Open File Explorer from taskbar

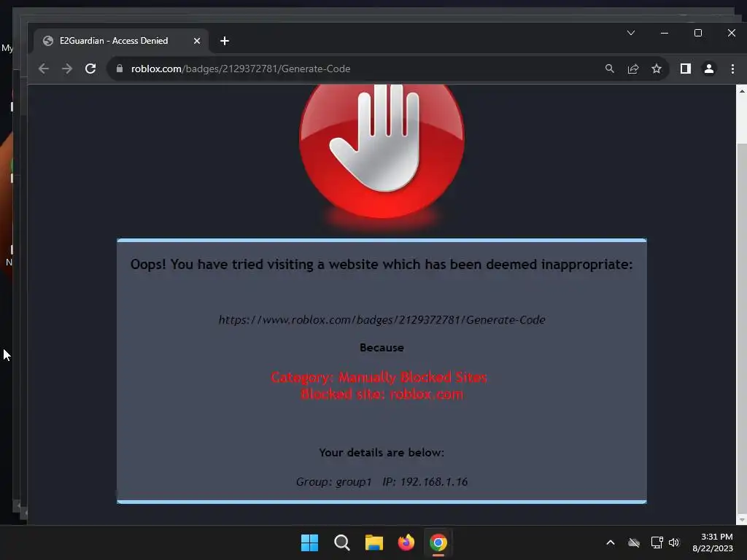point(374,542)
